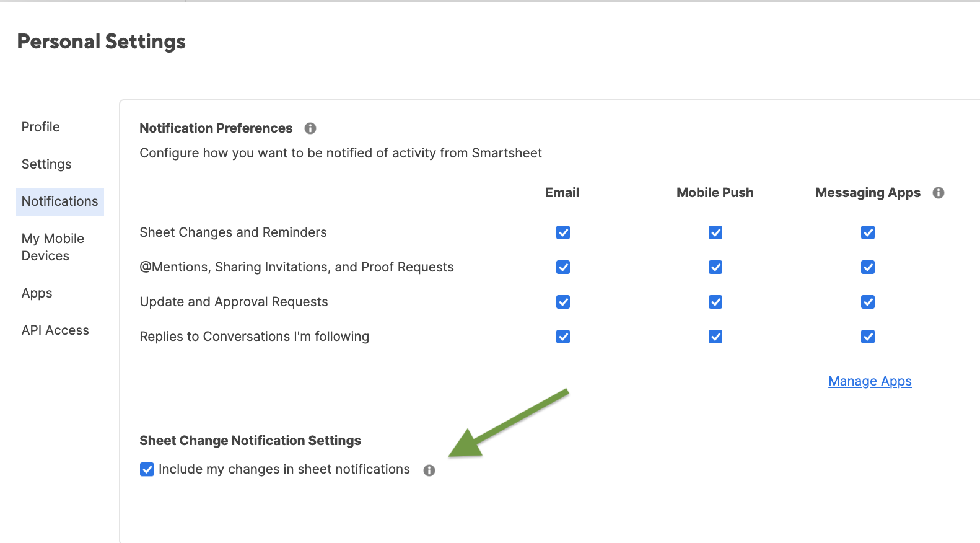Click info icon next to Messaging Apps
Screen dimensions: 980x543
pos(938,193)
